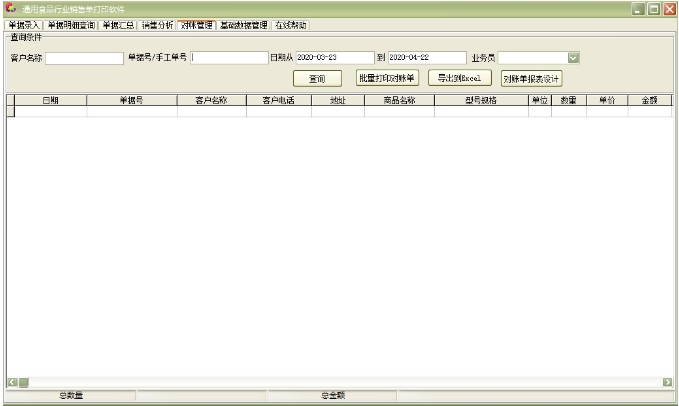Click the 单据号 column header

click(132, 100)
